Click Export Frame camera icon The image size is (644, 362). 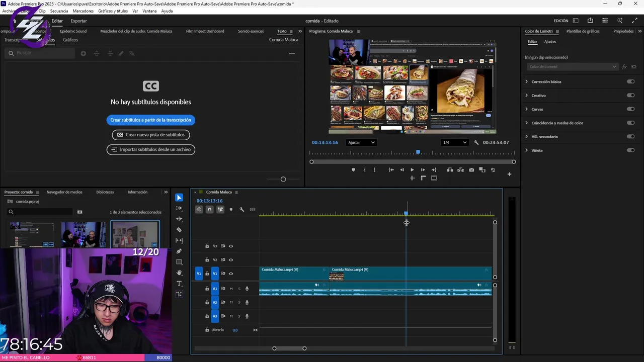pos(471,170)
